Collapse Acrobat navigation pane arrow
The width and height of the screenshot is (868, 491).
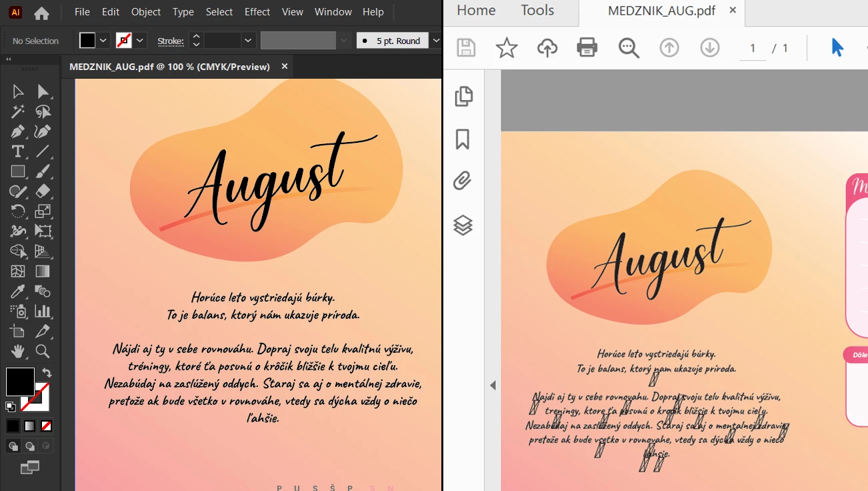493,385
